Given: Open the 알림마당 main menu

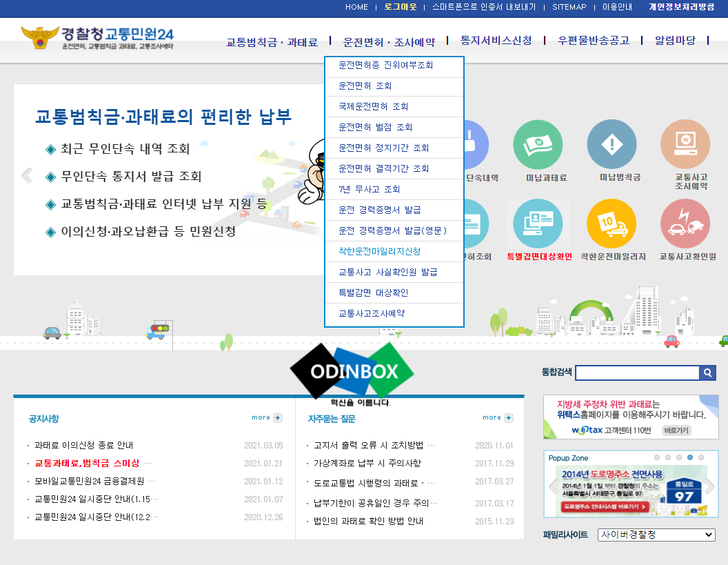Looking at the screenshot, I should pyautogui.click(x=675, y=41).
